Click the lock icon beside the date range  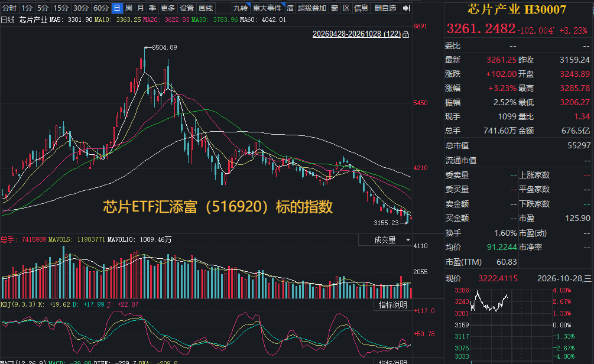[405, 34]
